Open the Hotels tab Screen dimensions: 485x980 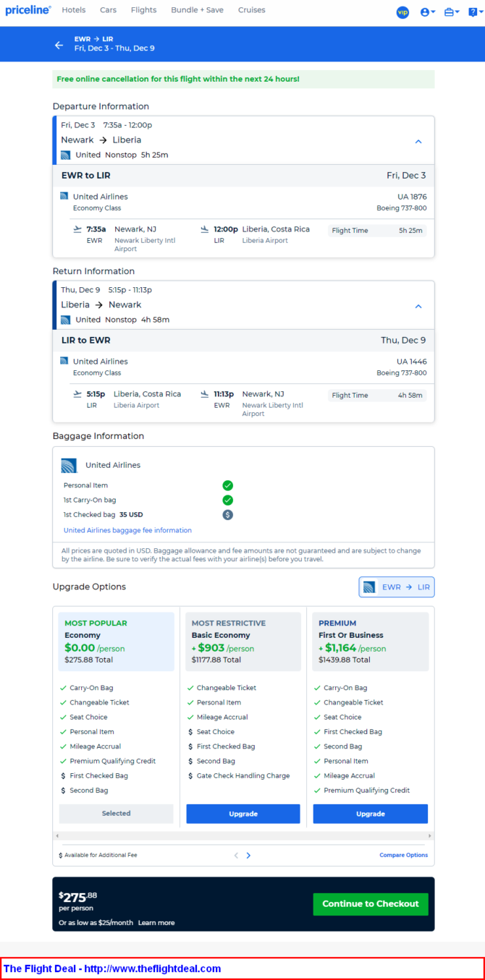[x=74, y=11]
